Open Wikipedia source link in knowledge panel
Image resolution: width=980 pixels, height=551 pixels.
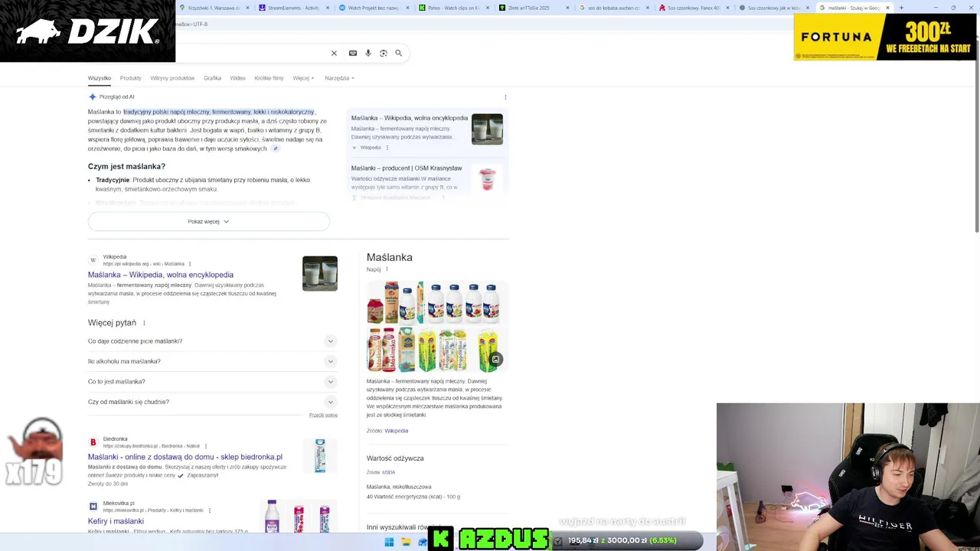pos(397,431)
